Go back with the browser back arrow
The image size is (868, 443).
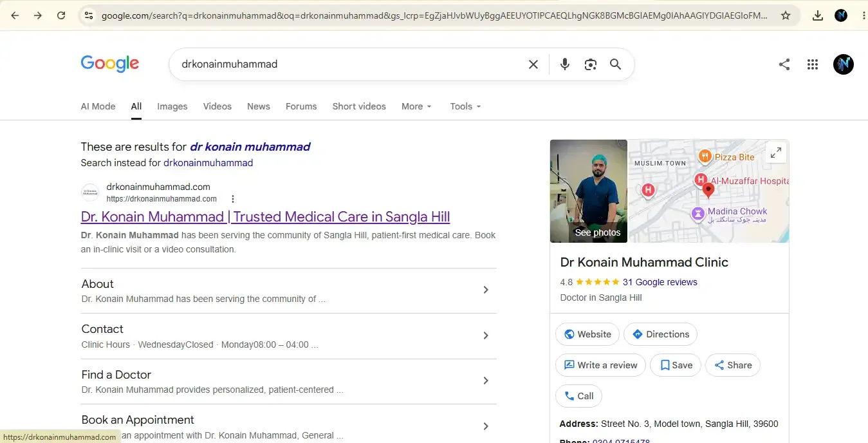point(15,15)
